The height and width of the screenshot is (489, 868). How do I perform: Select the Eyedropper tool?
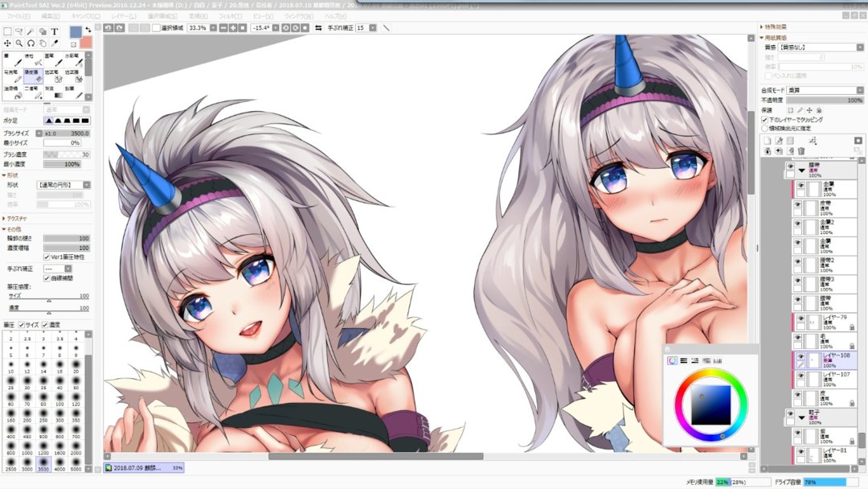point(55,43)
